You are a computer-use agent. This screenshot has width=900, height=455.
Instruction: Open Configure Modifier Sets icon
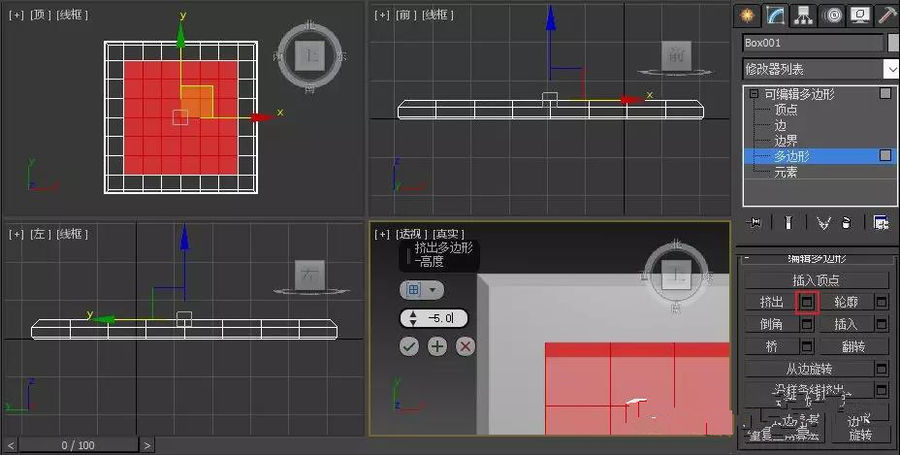[x=881, y=223]
